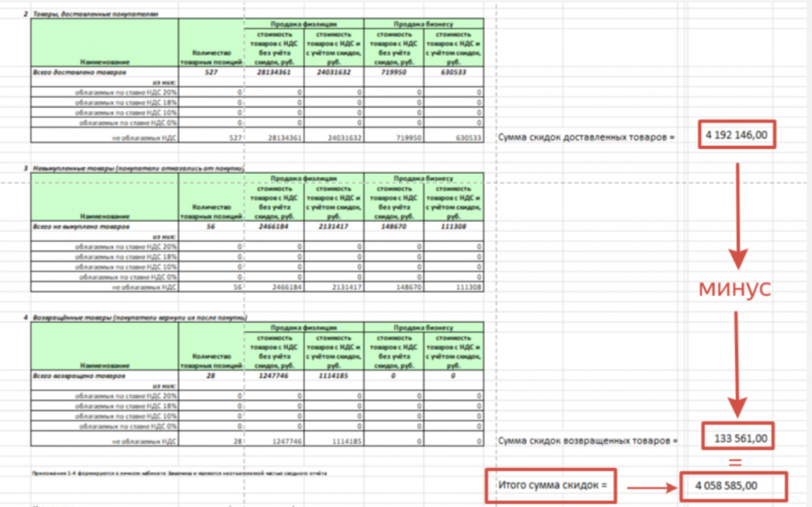Click the footnote text about 'Приложения 1-4'
This screenshot has height=507, width=812.
[178, 472]
